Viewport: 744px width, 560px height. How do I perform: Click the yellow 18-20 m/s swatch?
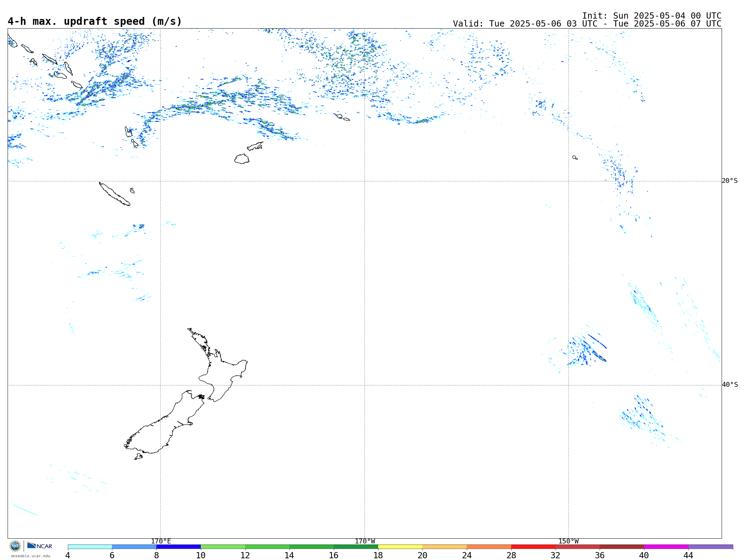[400, 547]
